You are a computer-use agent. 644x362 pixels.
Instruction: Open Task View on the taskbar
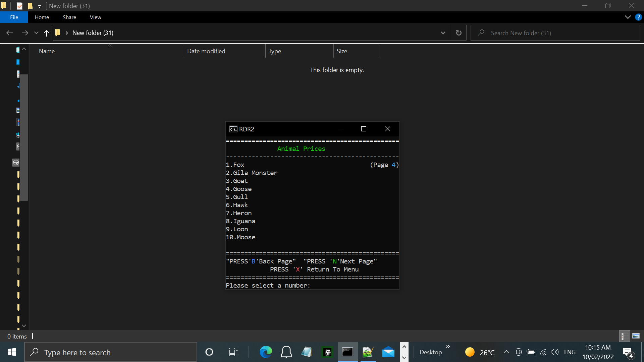233,352
